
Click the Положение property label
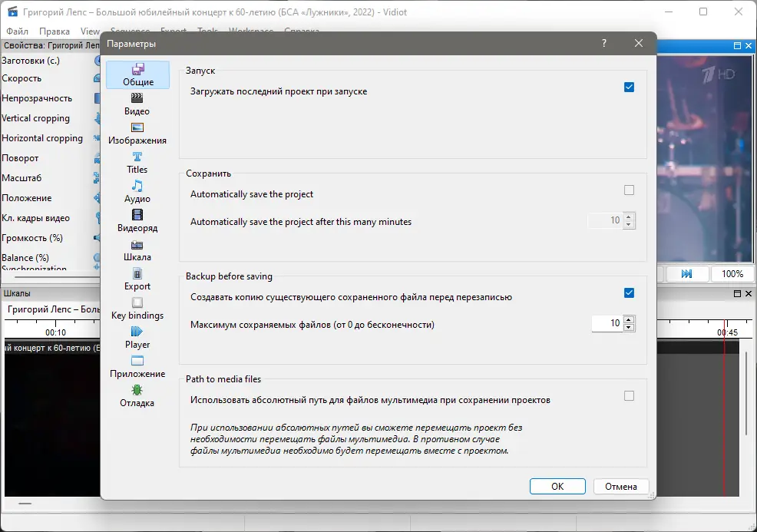(x=27, y=198)
